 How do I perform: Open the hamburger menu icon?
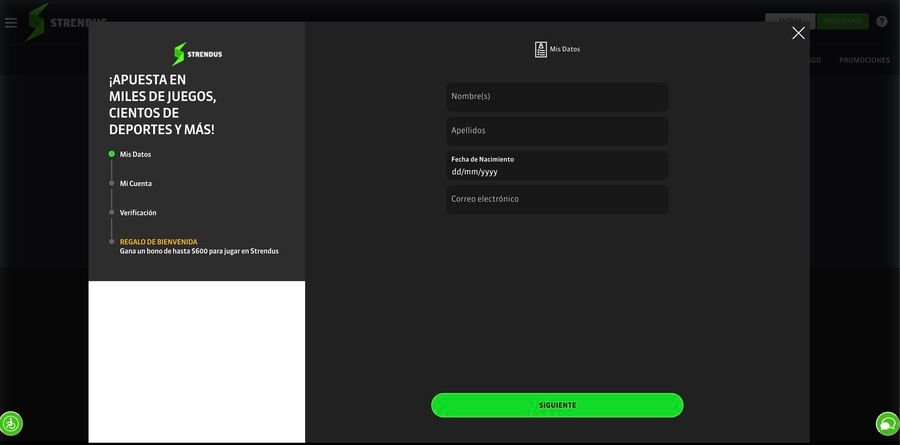click(11, 23)
